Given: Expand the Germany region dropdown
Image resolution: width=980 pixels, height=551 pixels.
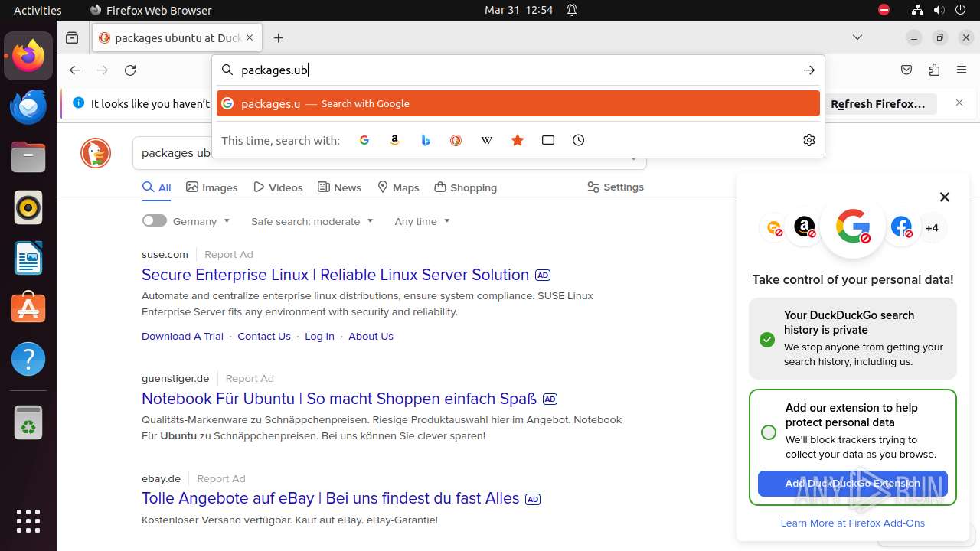Looking at the screenshot, I should pyautogui.click(x=202, y=221).
